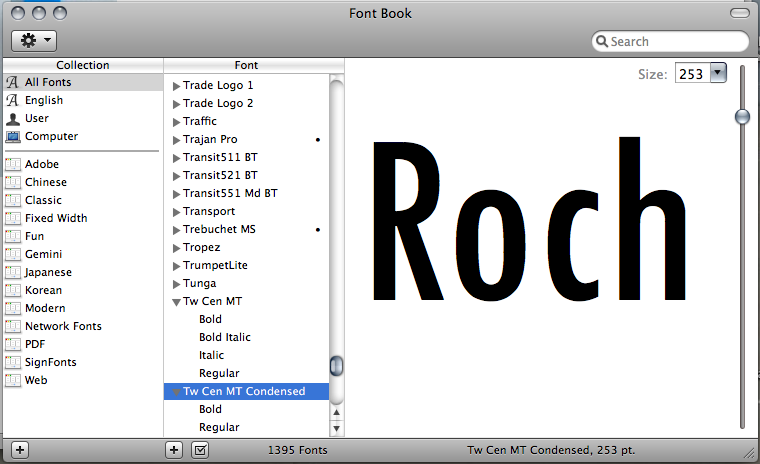Expand the Tunga font family
This screenshot has height=464, width=760.
[176, 284]
